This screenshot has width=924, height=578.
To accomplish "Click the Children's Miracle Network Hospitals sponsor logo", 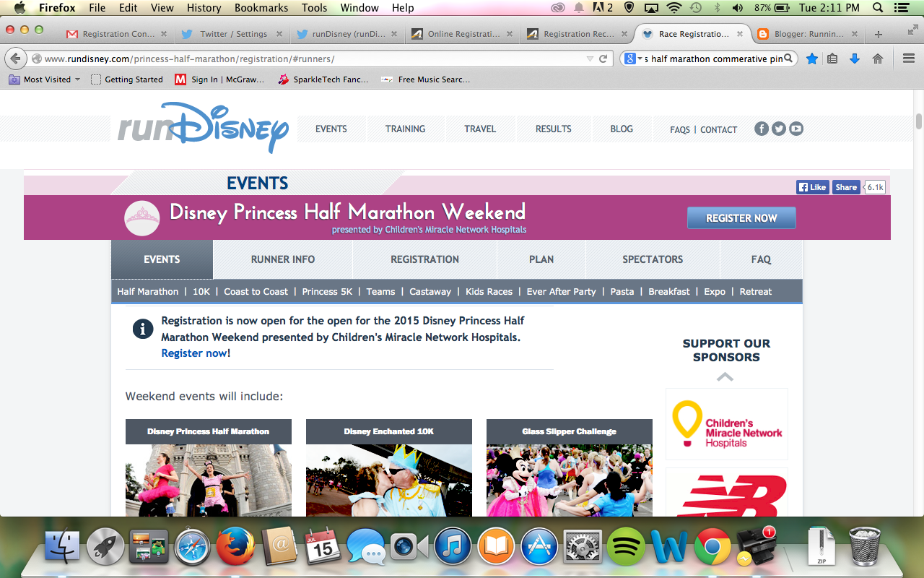I will [727, 424].
